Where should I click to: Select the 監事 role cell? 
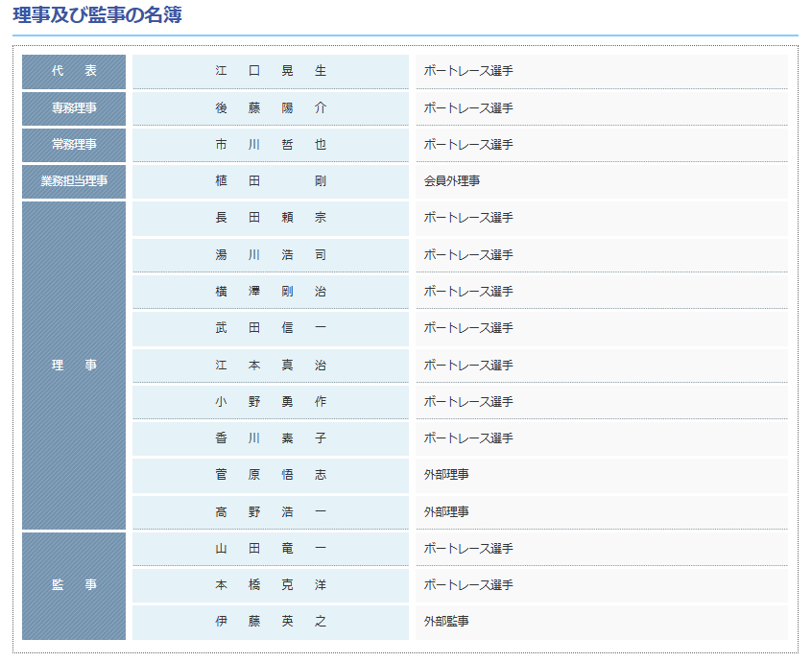[74, 585]
